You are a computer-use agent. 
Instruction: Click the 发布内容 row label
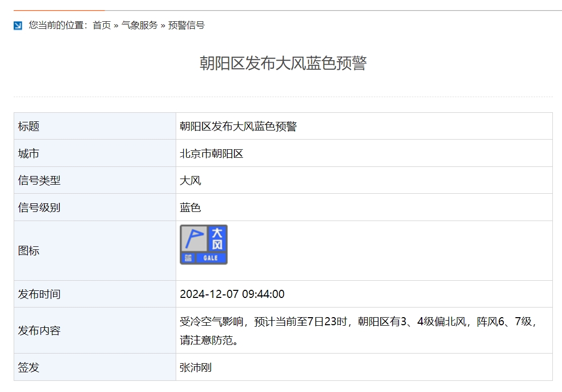point(39,330)
